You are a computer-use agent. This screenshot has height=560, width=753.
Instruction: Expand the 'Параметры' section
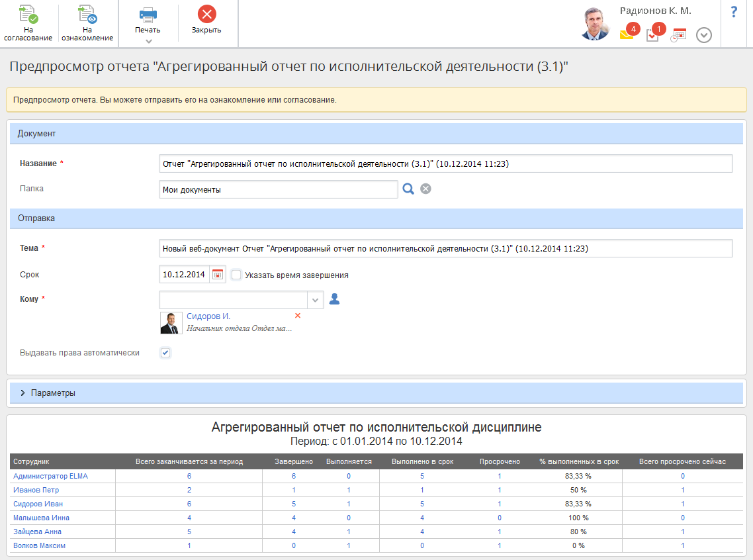pyautogui.click(x=23, y=393)
